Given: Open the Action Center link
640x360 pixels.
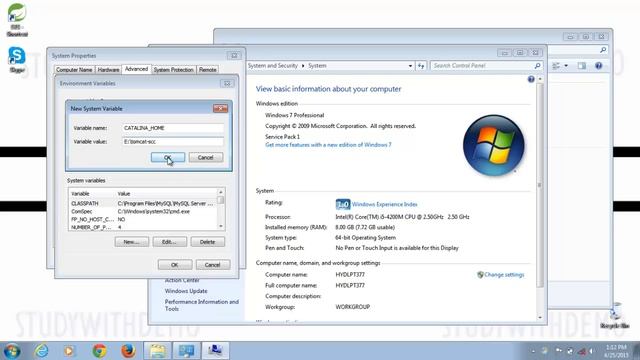Looking at the screenshot, I should pos(182,280).
